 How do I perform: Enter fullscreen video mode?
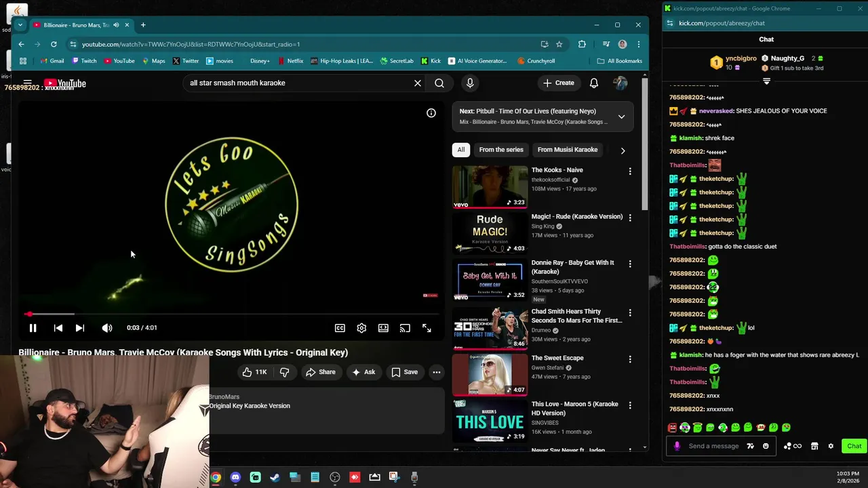[x=427, y=328]
